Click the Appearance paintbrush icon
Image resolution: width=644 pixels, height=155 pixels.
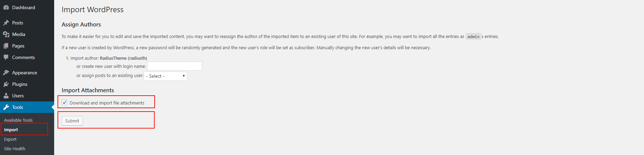tap(6, 73)
